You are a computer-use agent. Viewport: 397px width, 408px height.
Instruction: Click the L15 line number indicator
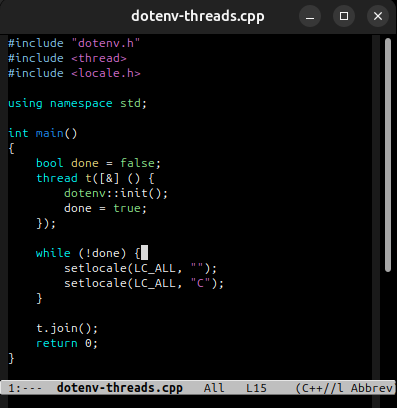[x=256, y=388]
